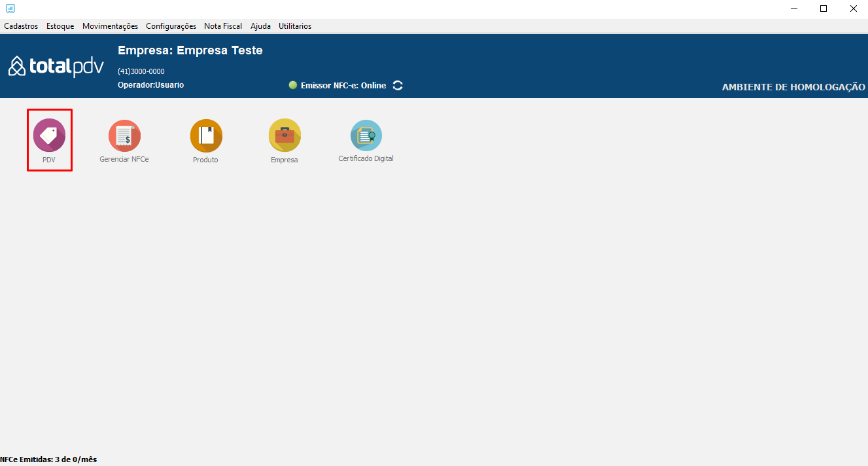Click the phone number (41)3000-0000
Viewport: 868px width, 466px height.
(x=141, y=71)
